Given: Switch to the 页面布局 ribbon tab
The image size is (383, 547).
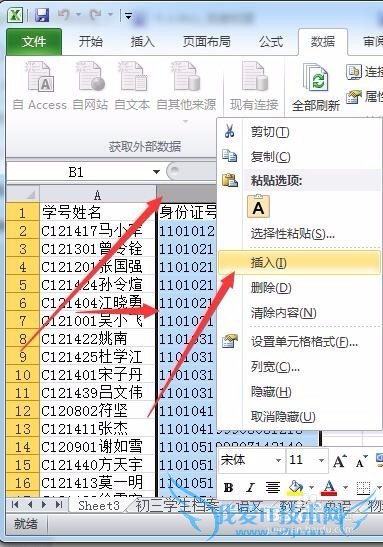Looking at the screenshot, I should click(207, 42).
